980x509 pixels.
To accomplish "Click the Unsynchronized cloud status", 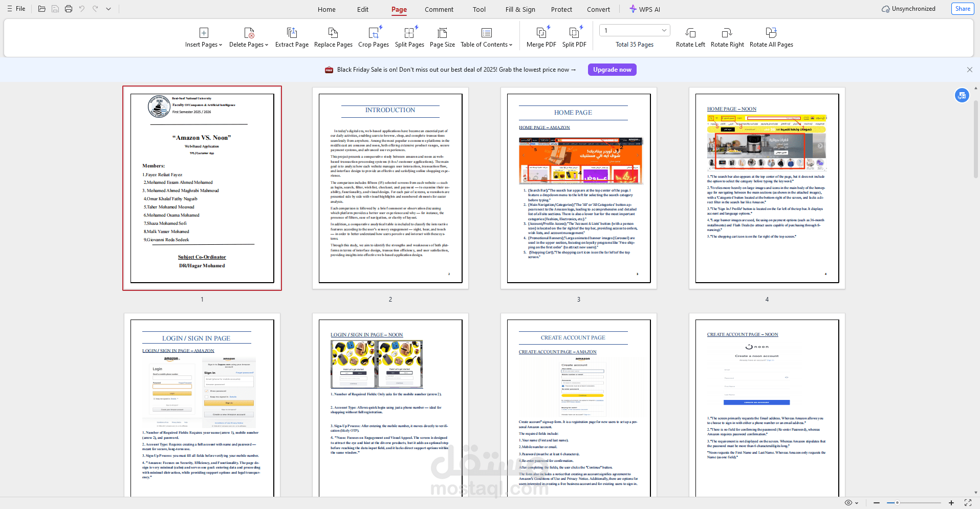I will click(908, 9).
